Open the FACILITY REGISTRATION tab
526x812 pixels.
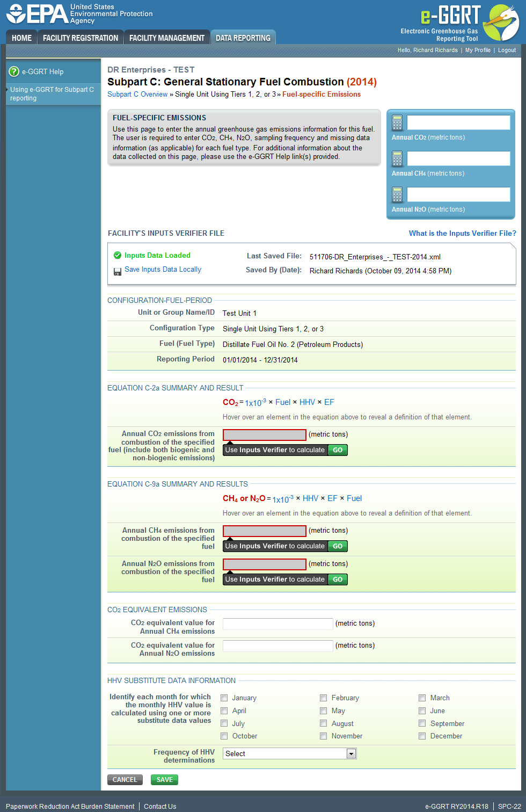[81, 38]
